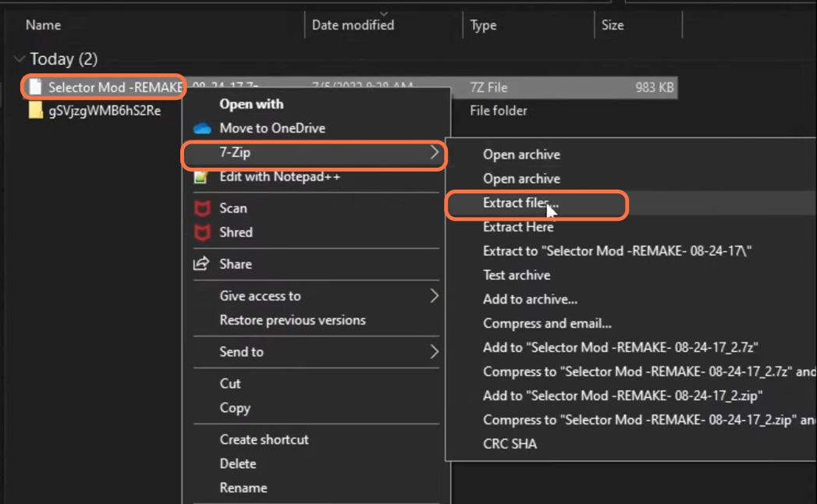Choose Cut from the context menu
This screenshot has height=504, width=817.
(229, 384)
